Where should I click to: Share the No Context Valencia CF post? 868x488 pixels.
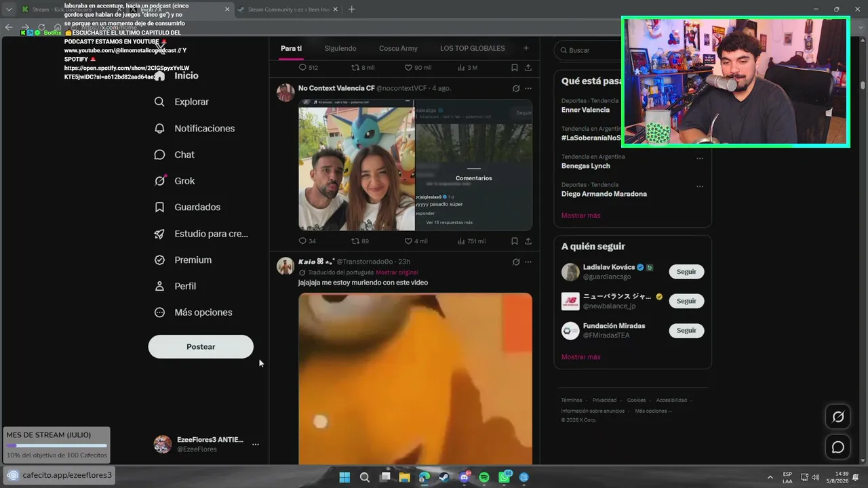(528, 241)
